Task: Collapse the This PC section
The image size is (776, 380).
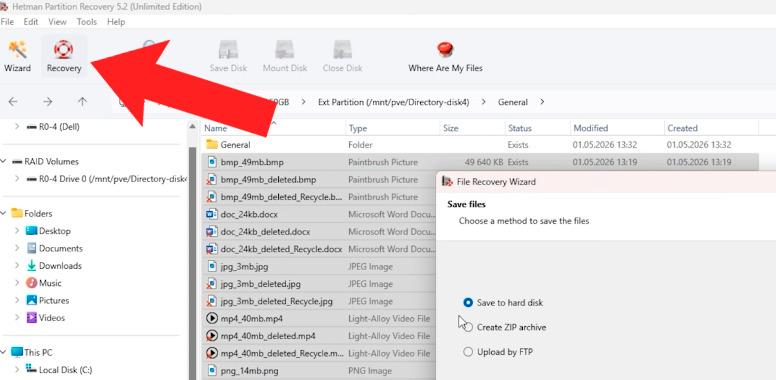Action: point(4,352)
